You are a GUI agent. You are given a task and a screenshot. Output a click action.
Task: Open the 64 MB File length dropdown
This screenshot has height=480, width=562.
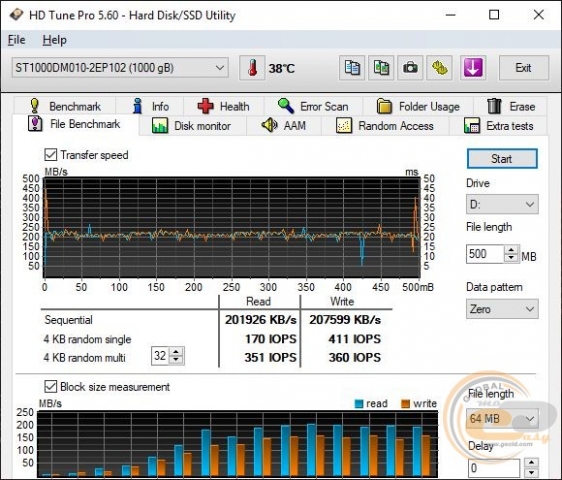click(502, 418)
